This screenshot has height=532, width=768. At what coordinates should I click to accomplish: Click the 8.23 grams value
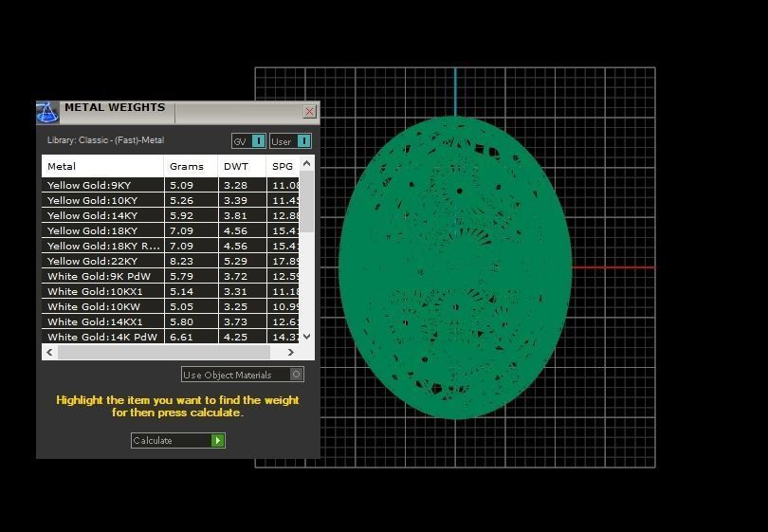(x=182, y=262)
